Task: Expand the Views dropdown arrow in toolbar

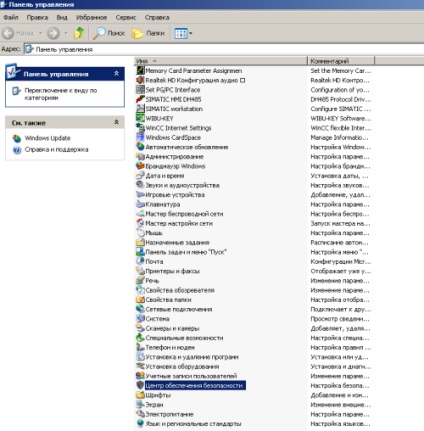Action: click(191, 33)
